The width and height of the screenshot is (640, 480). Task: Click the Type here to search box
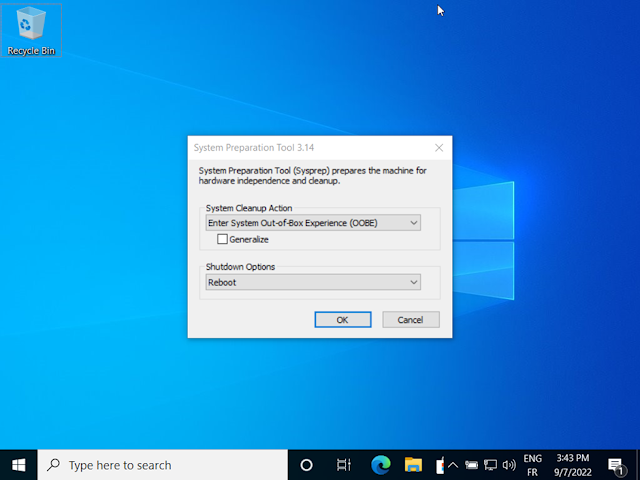coord(162,465)
